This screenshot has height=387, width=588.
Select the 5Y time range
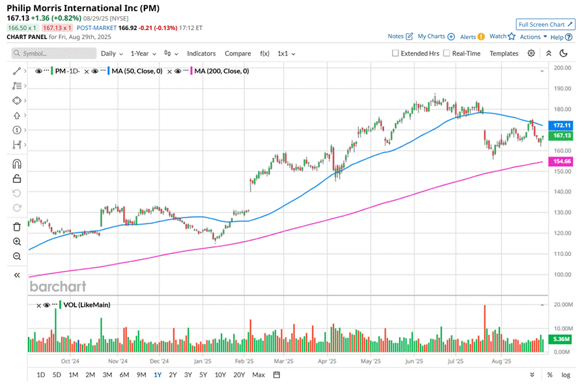click(203, 375)
